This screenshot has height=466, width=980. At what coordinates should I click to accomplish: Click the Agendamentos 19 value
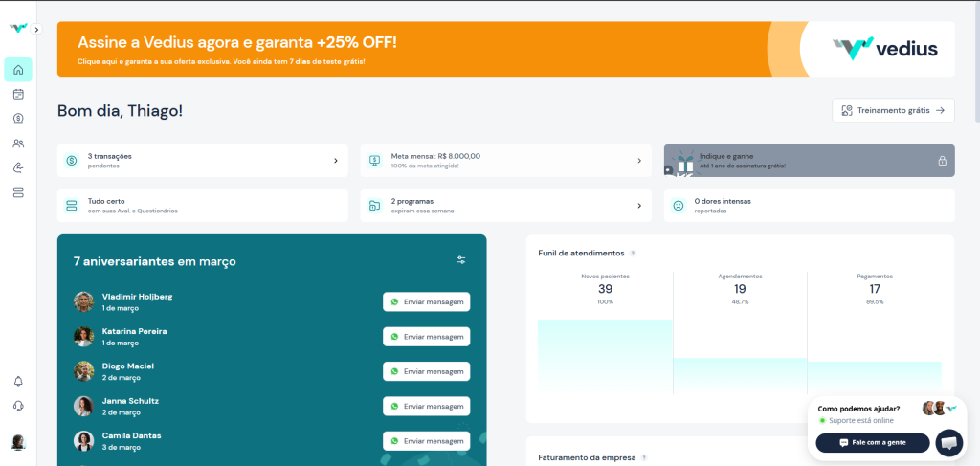point(740,289)
